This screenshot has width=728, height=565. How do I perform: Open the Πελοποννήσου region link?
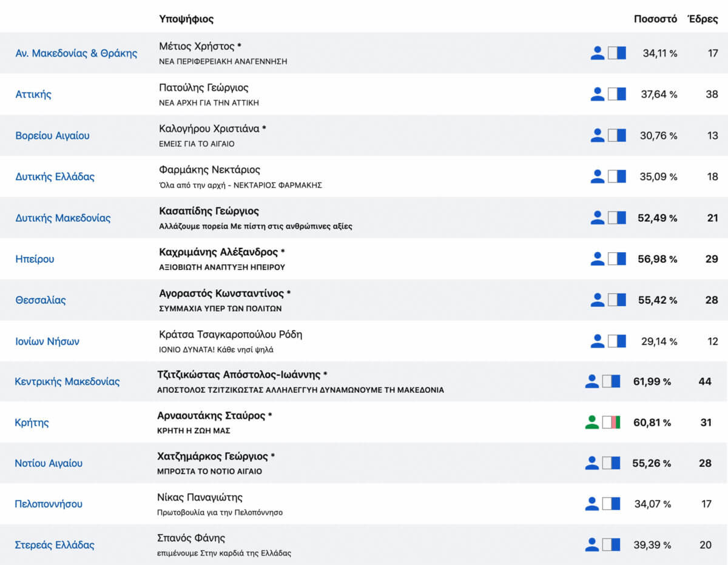[49, 504]
